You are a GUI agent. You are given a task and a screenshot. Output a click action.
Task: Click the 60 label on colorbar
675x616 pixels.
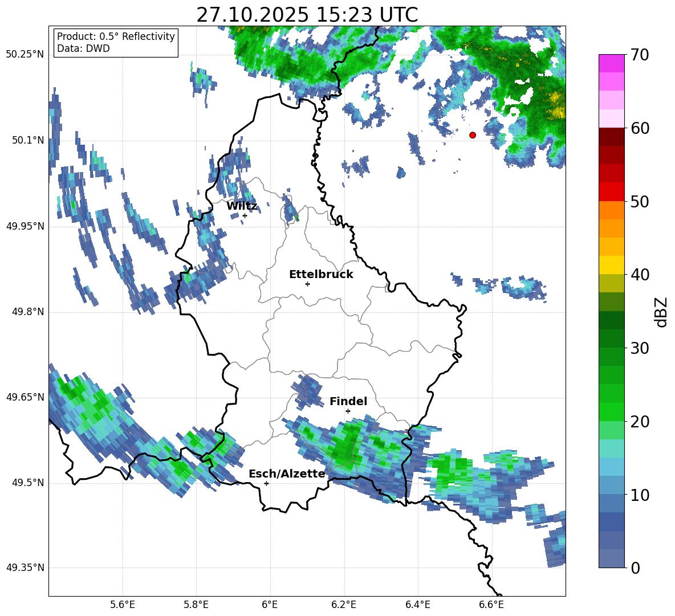tap(640, 128)
